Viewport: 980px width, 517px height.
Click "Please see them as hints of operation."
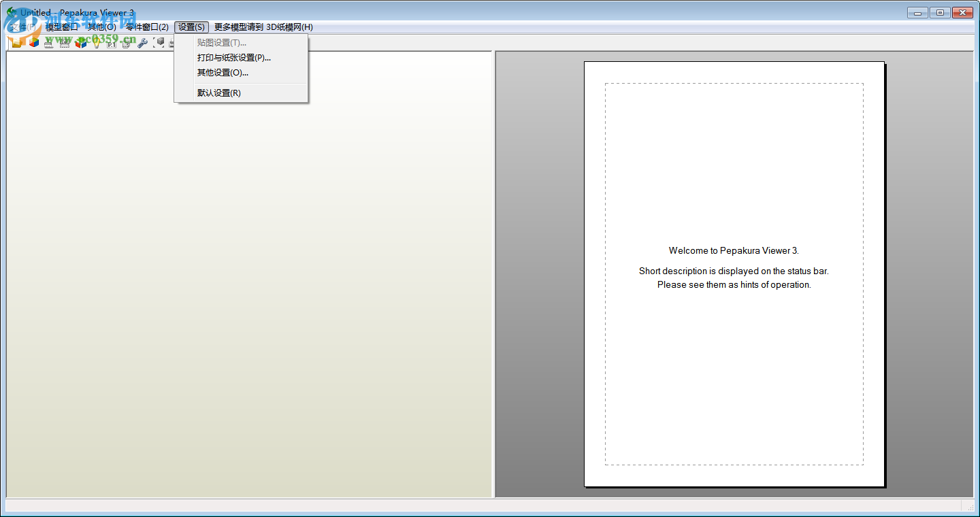[734, 285]
